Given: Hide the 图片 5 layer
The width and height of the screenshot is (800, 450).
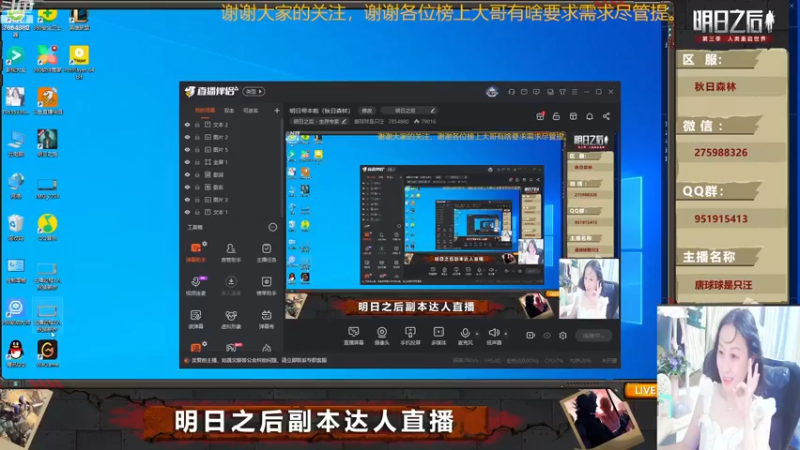Looking at the screenshot, I should point(187,149).
